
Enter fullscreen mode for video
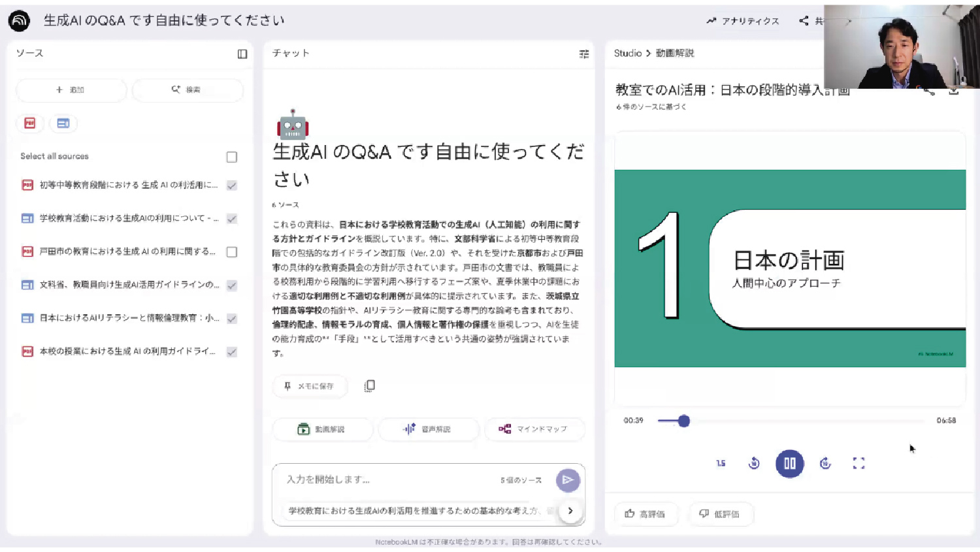(858, 464)
